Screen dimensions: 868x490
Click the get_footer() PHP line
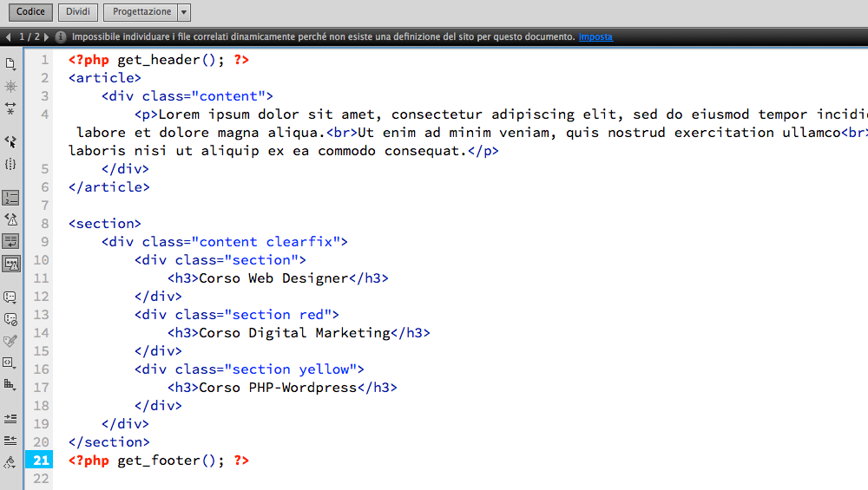pos(159,461)
